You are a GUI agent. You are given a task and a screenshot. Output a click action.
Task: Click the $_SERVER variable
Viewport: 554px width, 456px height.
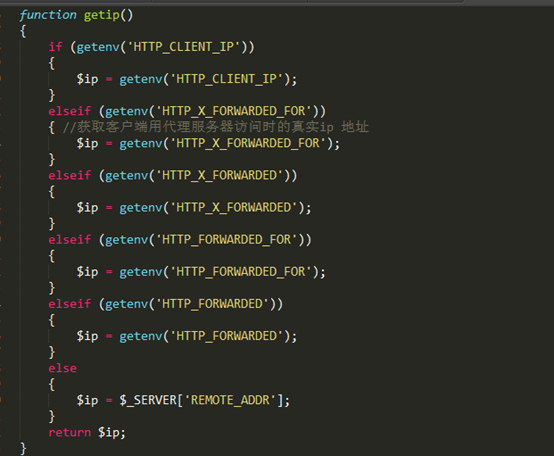(x=148, y=400)
